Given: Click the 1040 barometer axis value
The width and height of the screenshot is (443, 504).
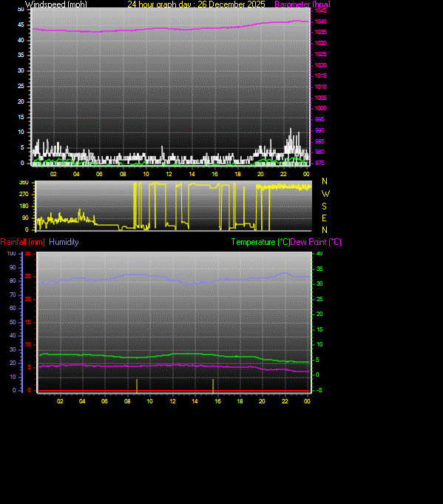Looking at the screenshot, I should 320,21.
